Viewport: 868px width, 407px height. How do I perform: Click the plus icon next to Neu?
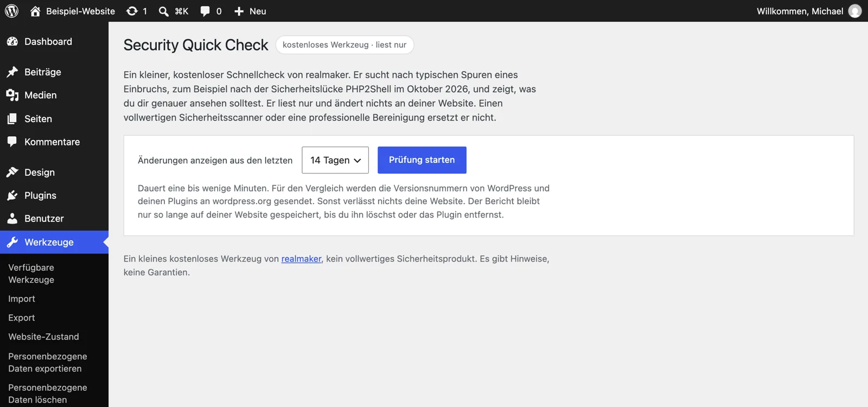[239, 11]
